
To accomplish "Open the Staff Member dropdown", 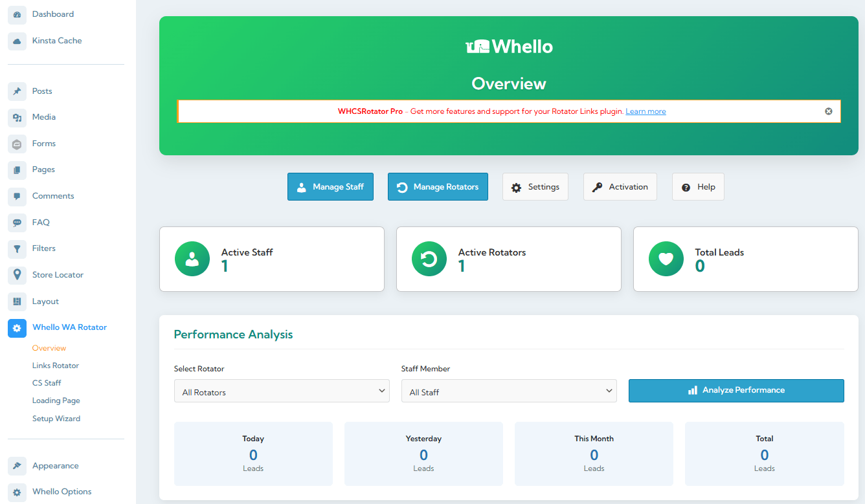I will click(x=509, y=391).
